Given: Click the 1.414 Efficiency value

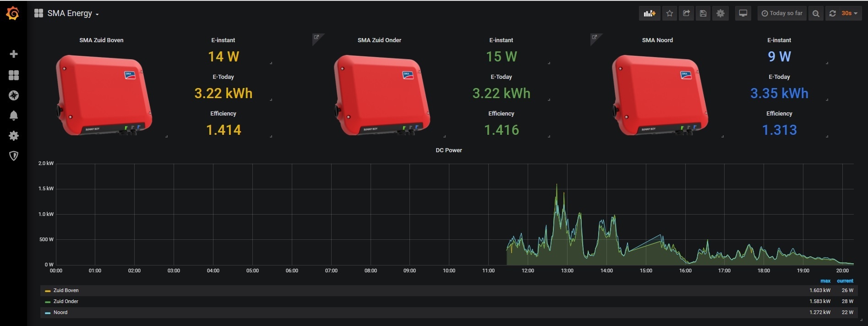Looking at the screenshot, I should pyautogui.click(x=224, y=130).
